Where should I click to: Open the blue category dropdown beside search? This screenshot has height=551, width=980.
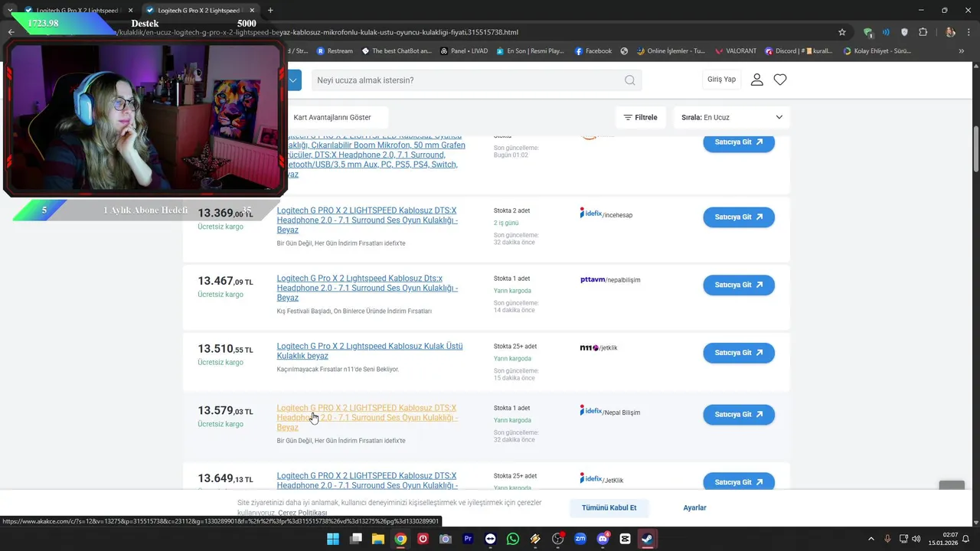tap(294, 80)
